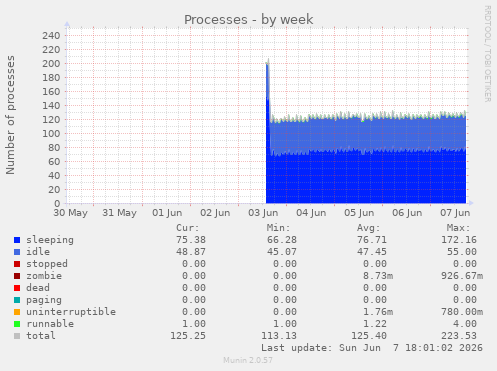Click the 'zombie' legend label
The height and width of the screenshot is (371, 497).
coord(44,276)
